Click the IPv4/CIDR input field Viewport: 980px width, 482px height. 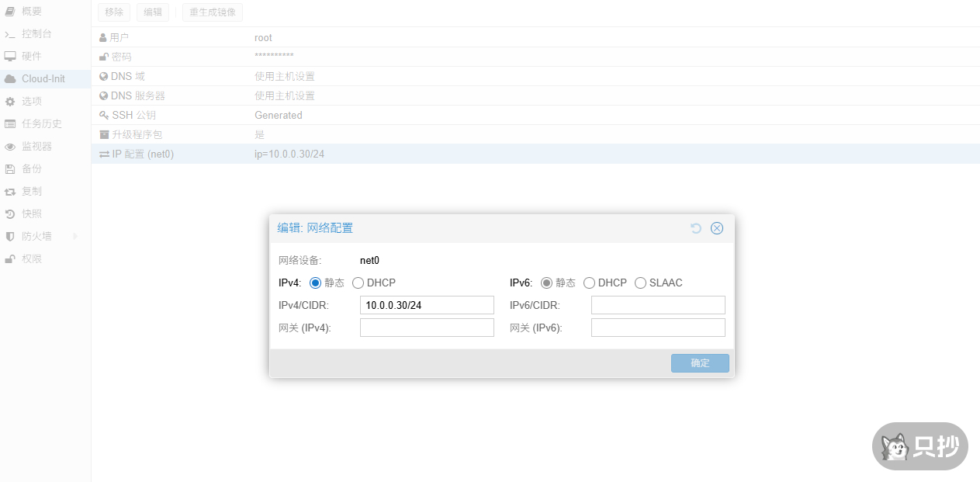427,305
